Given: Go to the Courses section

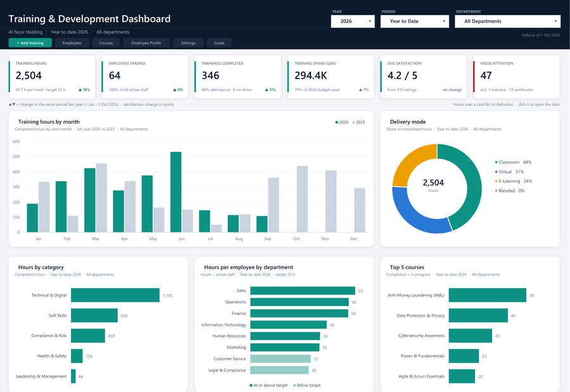Looking at the screenshot, I should pos(106,43).
